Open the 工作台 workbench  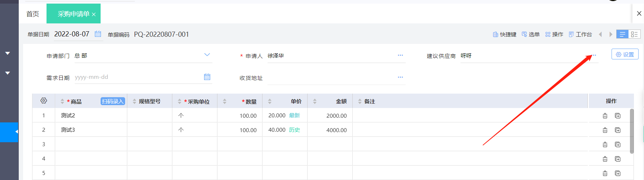pyautogui.click(x=580, y=35)
